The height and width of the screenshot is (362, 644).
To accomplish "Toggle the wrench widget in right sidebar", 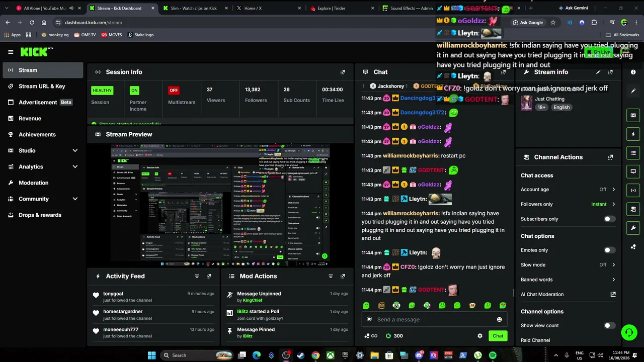I will pos(633,228).
